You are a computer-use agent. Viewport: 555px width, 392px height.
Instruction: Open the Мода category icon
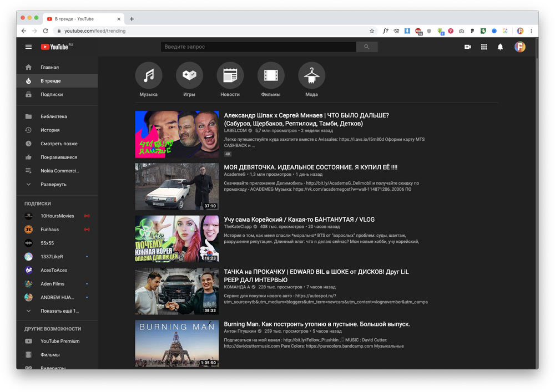[x=311, y=75]
